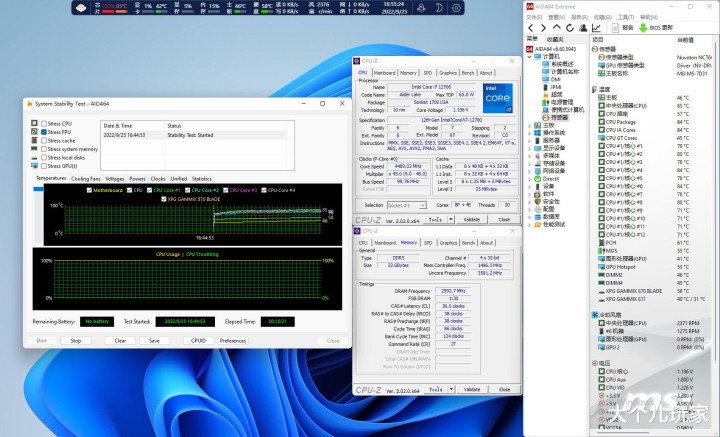This screenshot has height=437, width=720.
Task: Open the Tools dropdown arrow in lower CPU-Z
Action: click(x=451, y=389)
